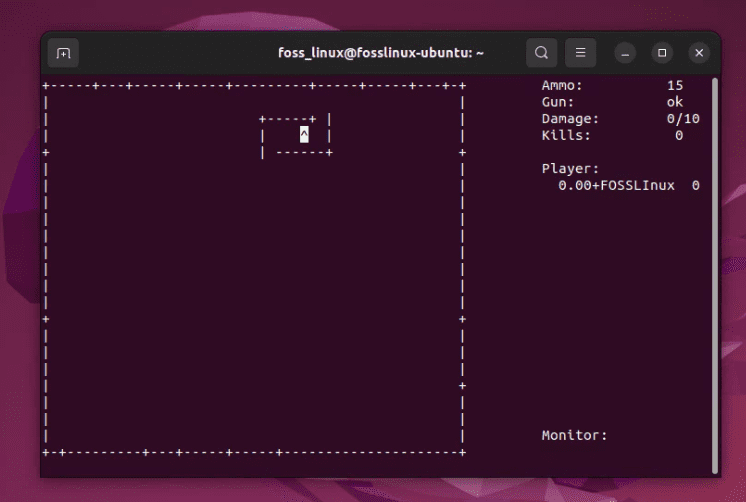This screenshot has height=502, width=746.
Task: Minimize the terminal window
Action: coord(625,53)
